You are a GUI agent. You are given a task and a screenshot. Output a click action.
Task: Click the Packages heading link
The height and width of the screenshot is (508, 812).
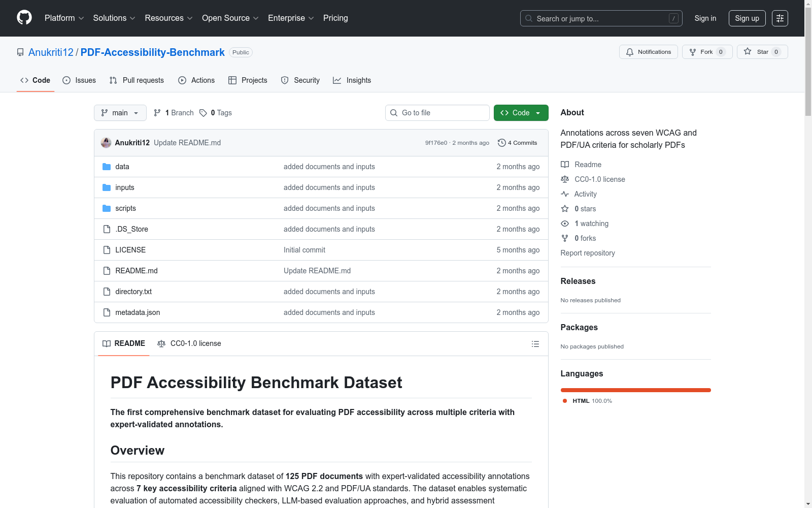[x=579, y=327]
